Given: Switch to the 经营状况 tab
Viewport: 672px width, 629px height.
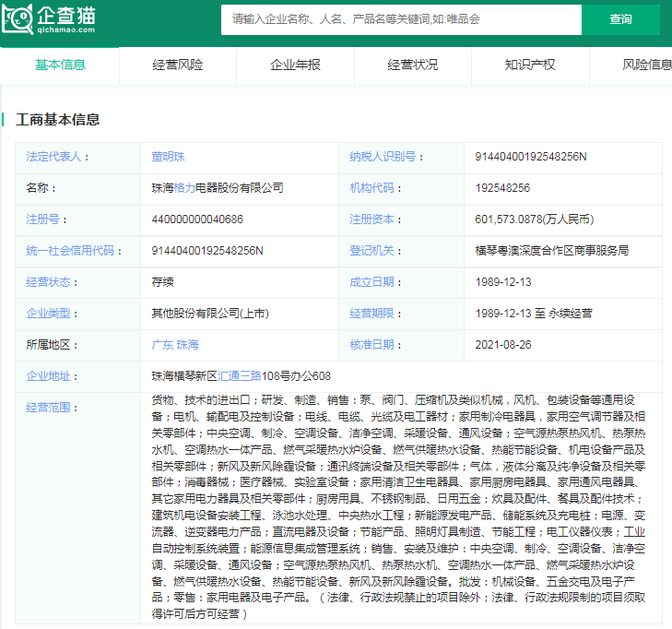Looking at the screenshot, I should click(413, 65).
